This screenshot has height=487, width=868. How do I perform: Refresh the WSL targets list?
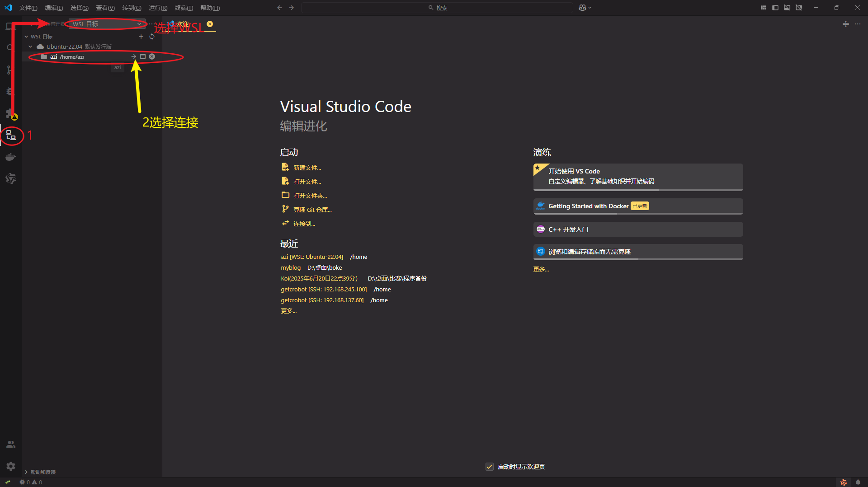pyautogui.click(x=152, y=37)
